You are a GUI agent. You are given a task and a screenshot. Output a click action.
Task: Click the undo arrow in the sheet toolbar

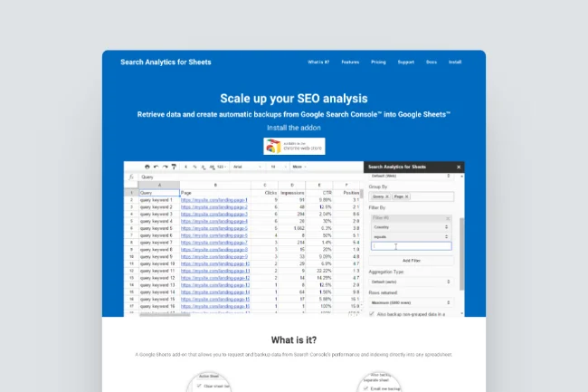pyautogui.click(x=156, y=167)
